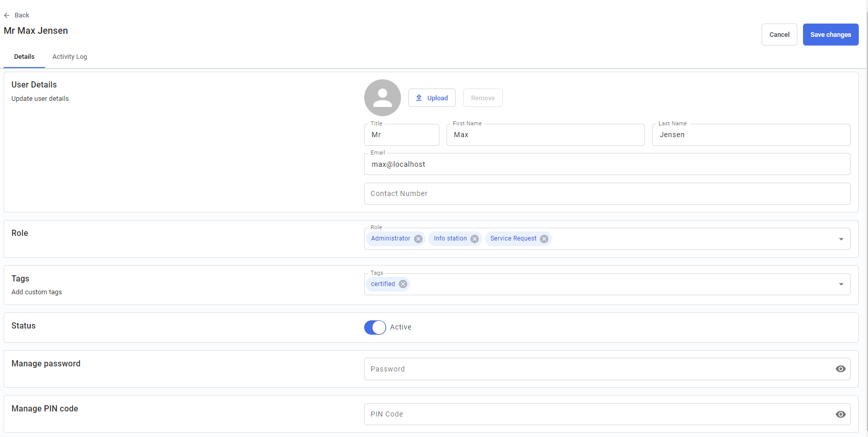Edit the Last Name field
The image size is (868, 437).
click(x=751, y=135)
